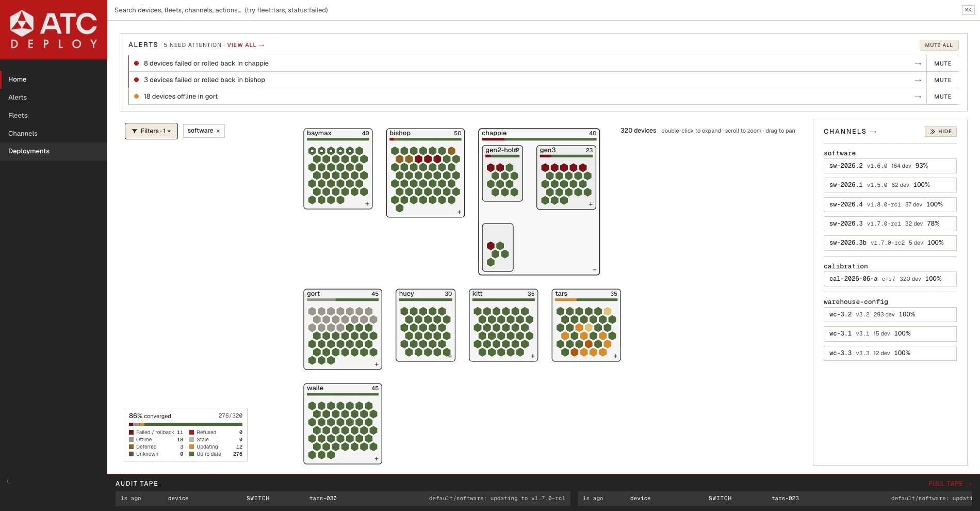Image resolution: width=980 pixels, height=511 pixels.
Task: Mute the gort offline alert
Action: (942, 97)
